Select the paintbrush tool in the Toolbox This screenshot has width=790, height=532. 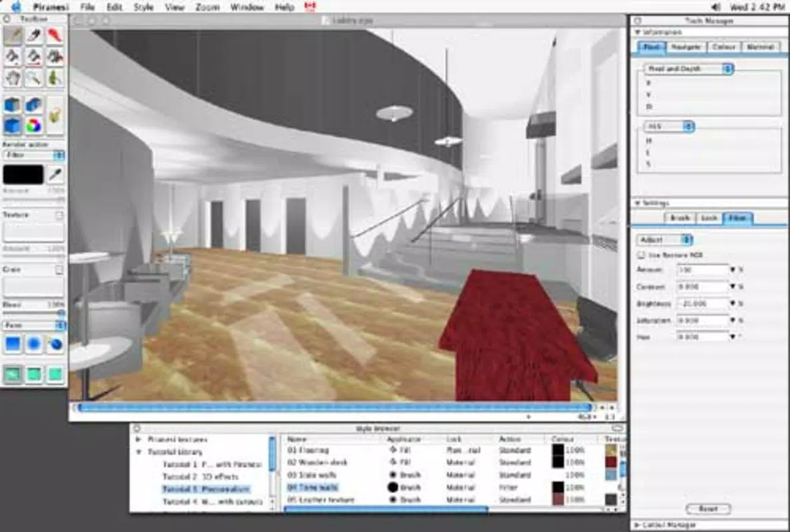point(13,36)
